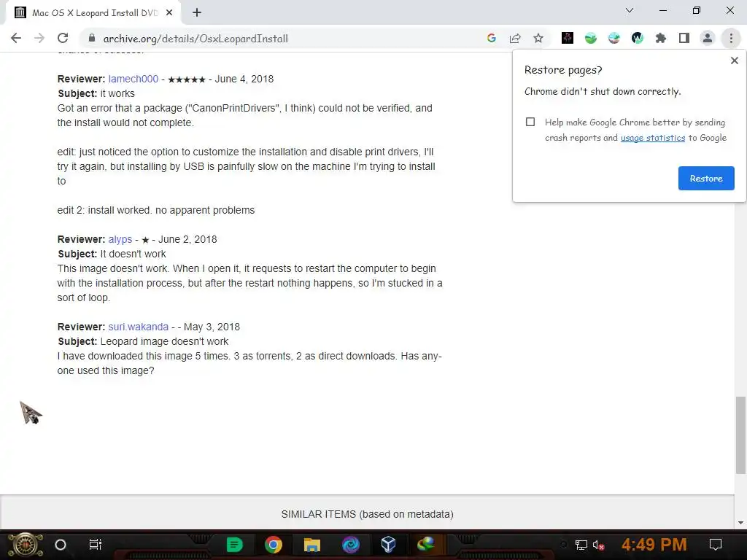
Task: Click the address bar URL field
Action: click(286, 39)
